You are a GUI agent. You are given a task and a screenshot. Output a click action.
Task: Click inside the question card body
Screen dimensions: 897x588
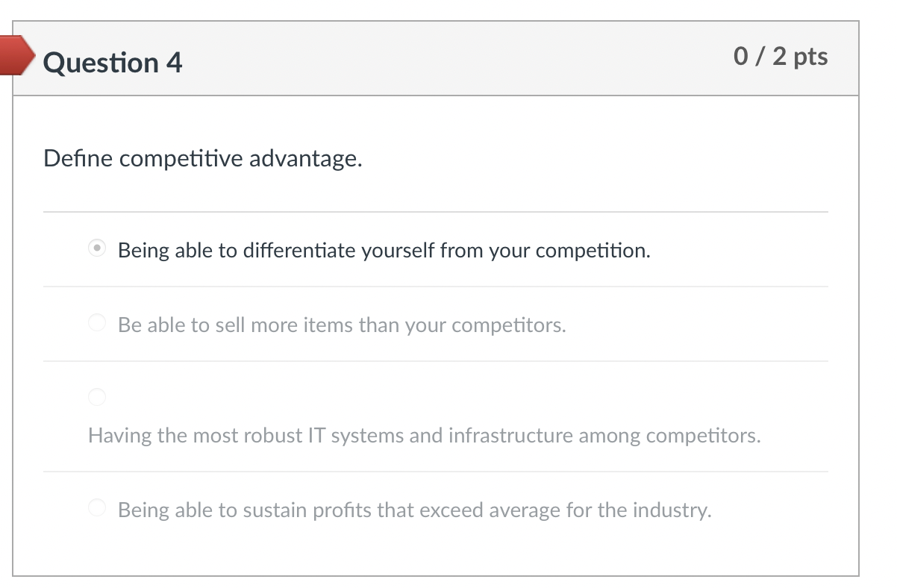click(x=448, y=336)
